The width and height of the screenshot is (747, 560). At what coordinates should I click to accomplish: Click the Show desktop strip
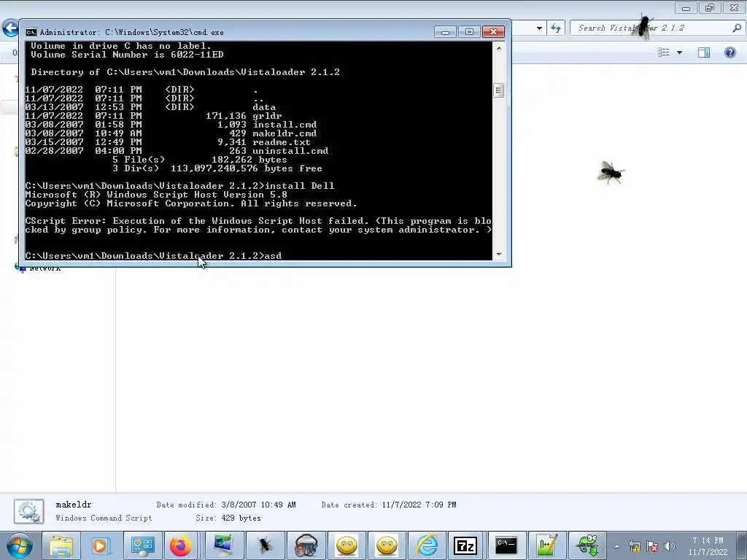(x=742, y=545)
